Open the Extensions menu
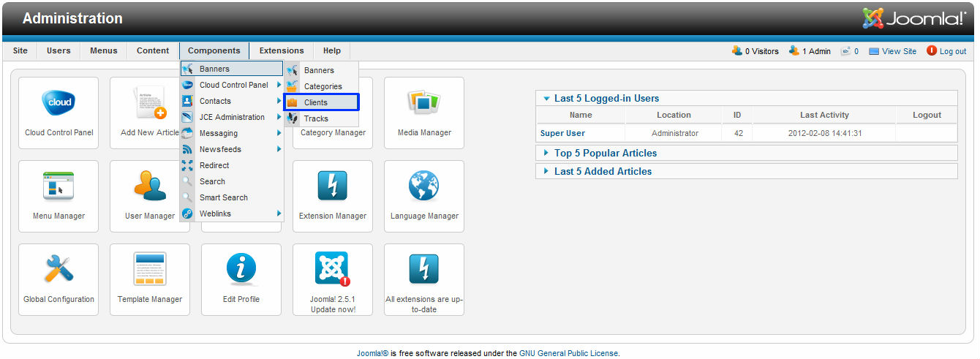This screenshot has height=359, width=980. [x=282, y=50]
